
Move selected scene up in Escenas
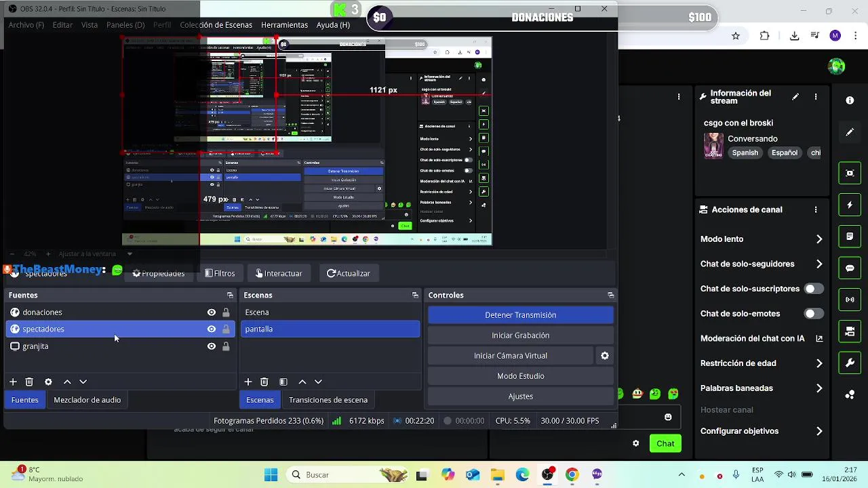302,382
